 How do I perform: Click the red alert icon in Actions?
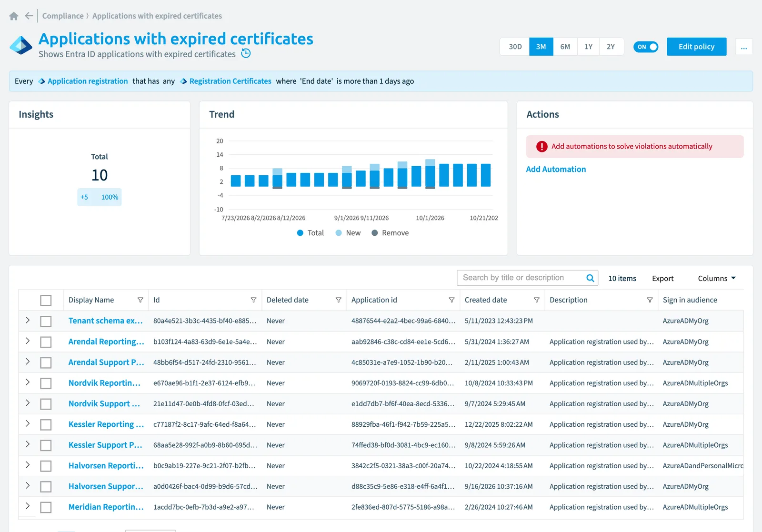click(542, 147)
